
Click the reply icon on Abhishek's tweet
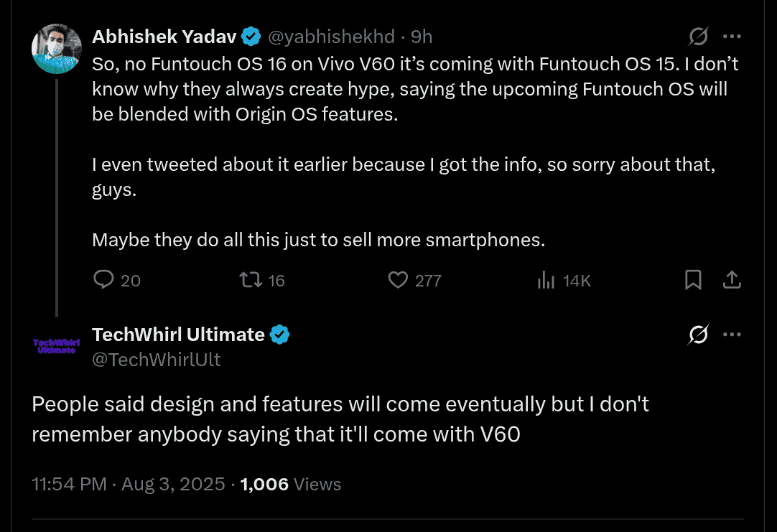(x=103, y=280)
